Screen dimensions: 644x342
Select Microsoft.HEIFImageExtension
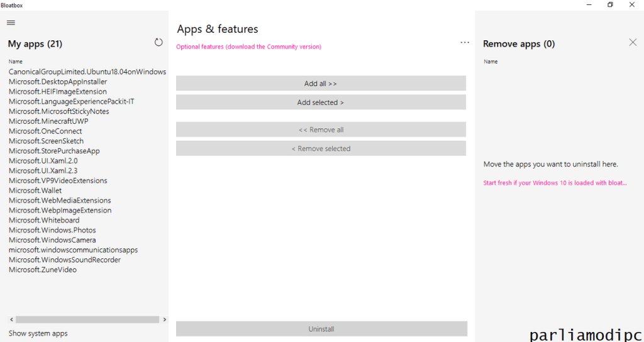58,92
